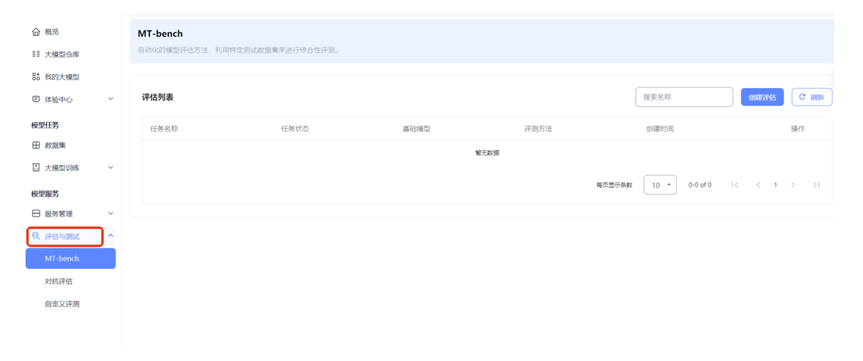Open the rows-per-page dropdown showing 10

coord(660,185)
